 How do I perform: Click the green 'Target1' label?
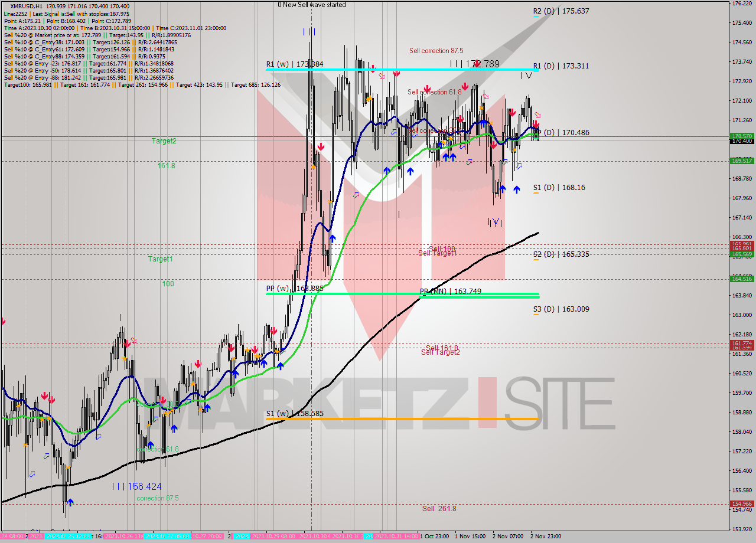160,259
